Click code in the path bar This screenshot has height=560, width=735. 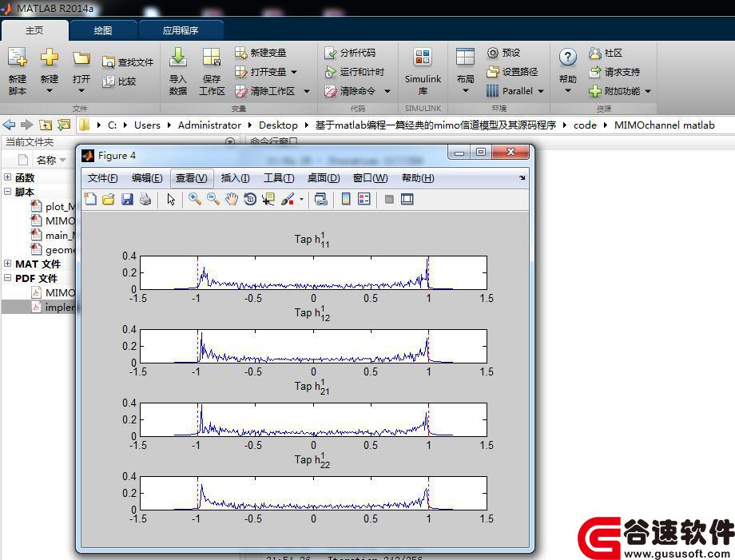pyautogui.click(x=585, y=125)
